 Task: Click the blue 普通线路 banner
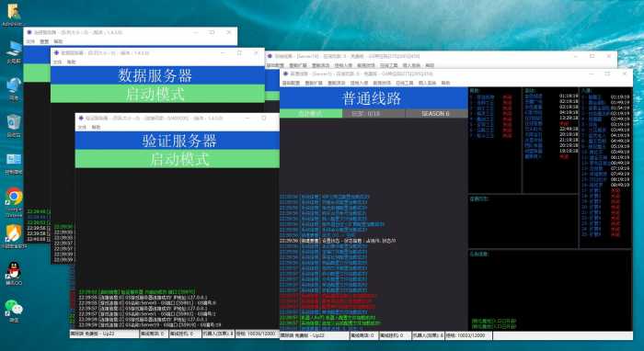coord(374,98)
